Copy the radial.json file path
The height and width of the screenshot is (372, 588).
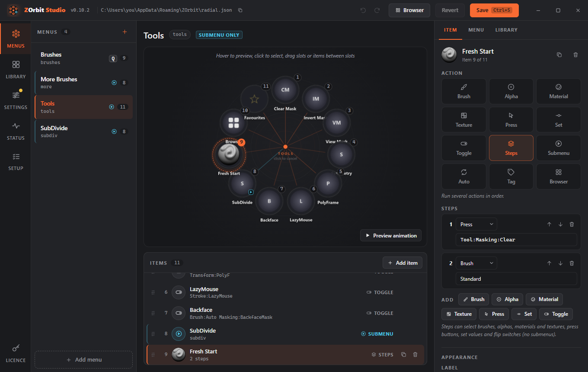[240, 10]
